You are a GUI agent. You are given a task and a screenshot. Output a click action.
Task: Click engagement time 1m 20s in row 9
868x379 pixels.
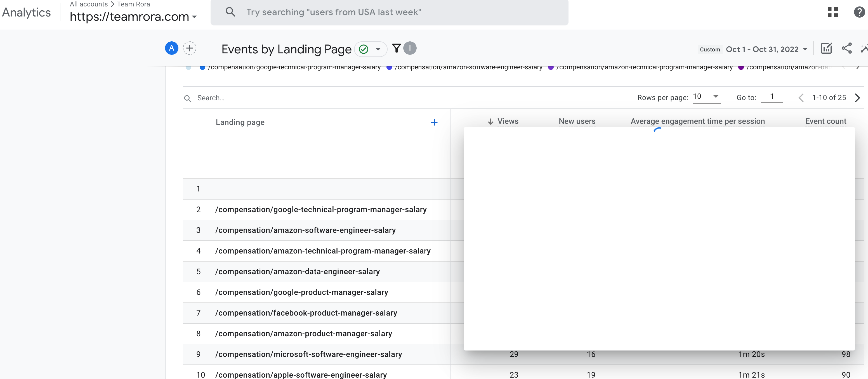point(751,354)
